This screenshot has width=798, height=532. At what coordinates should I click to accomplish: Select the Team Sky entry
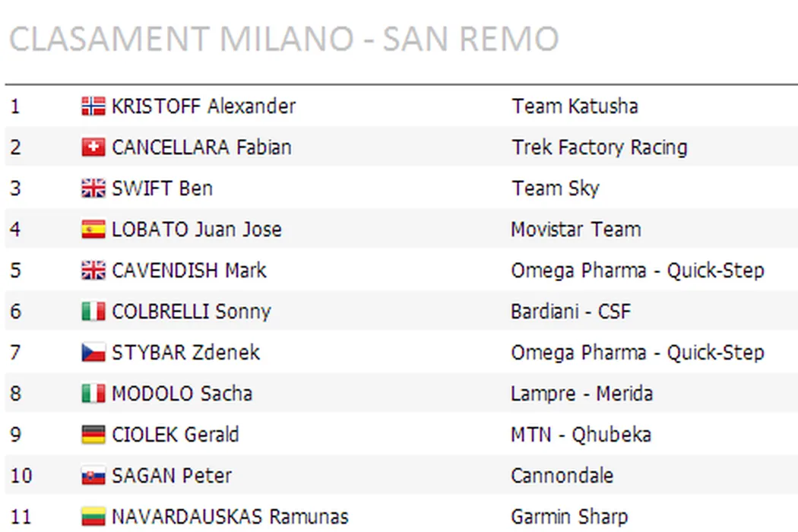coord(555,188)
